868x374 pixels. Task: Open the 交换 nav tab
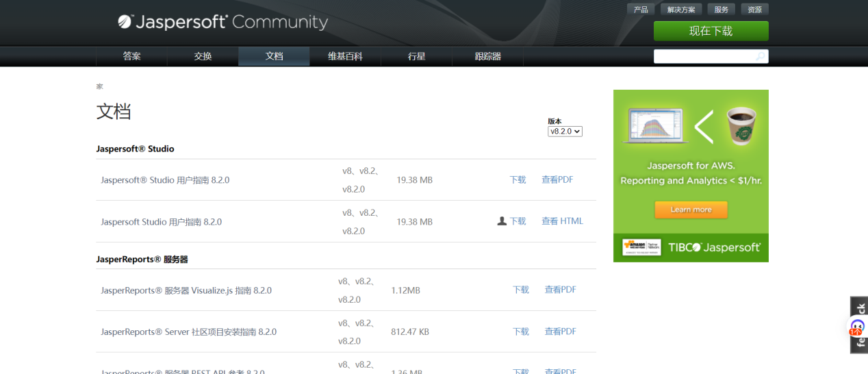click(x=203, y=56)
